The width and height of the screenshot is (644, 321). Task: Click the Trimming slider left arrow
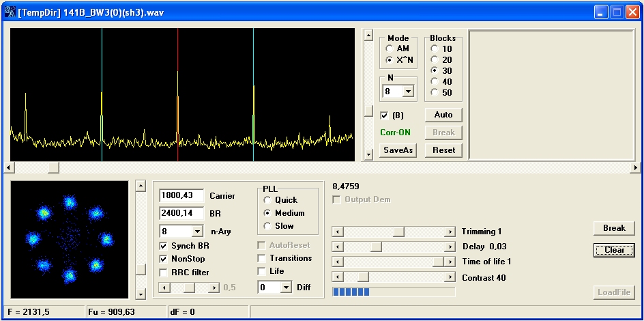tap(337, 232)
